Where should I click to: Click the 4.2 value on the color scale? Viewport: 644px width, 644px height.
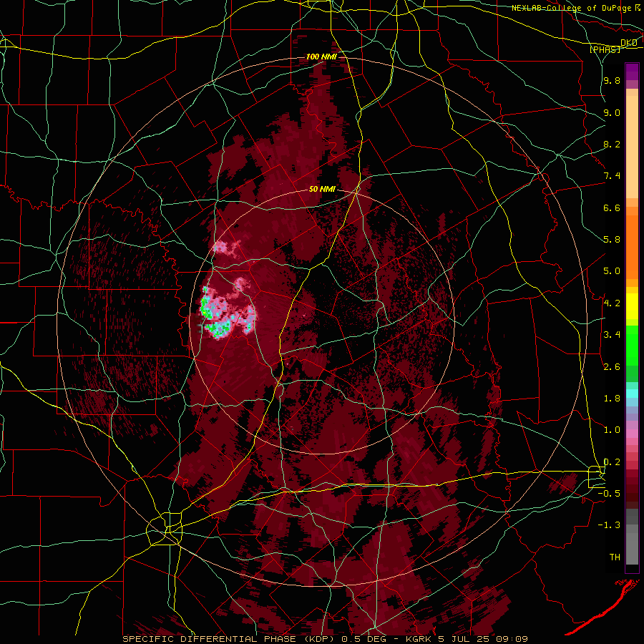[612, 303]
